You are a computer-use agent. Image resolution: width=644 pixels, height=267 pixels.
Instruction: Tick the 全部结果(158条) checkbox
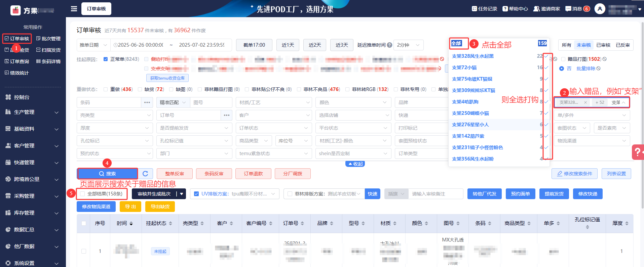pyautogui.click(x=82, y=194)
